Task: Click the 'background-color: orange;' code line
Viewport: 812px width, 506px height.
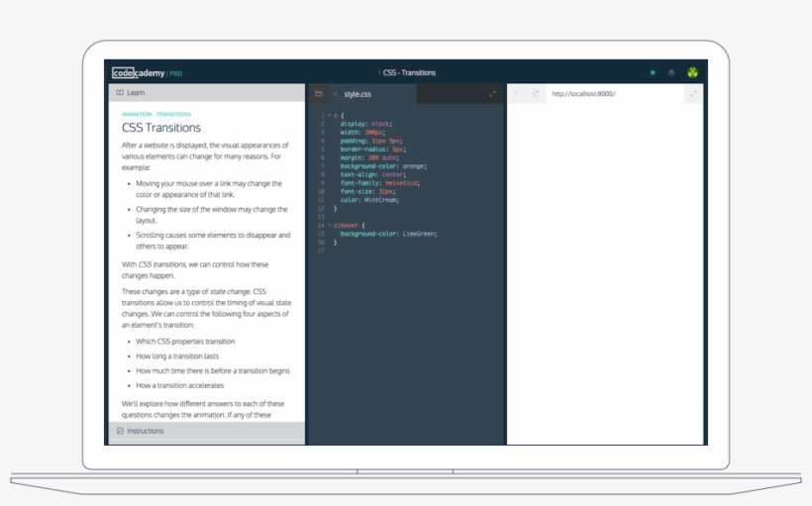Action: pos(383,166)
